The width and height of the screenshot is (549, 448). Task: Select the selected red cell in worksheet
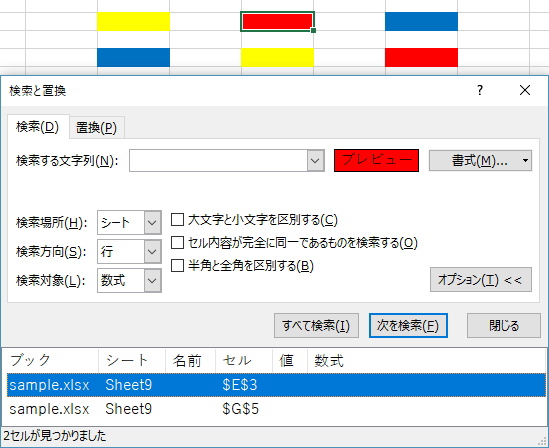(x=277, y=21)
